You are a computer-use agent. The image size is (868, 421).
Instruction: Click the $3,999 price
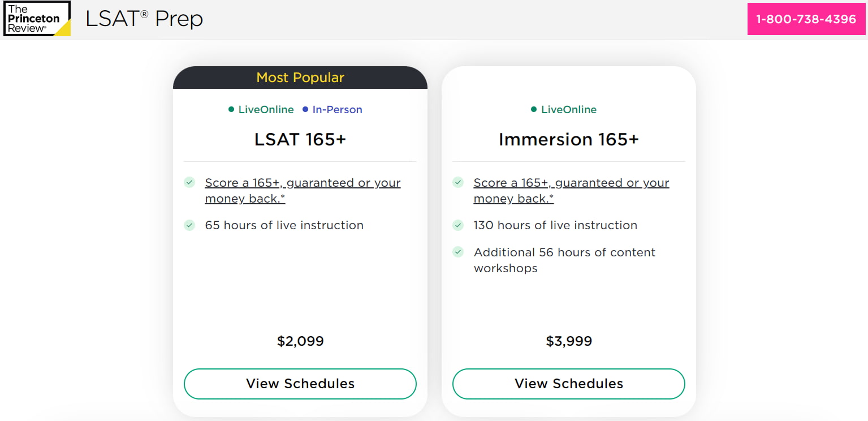click(569, 341)
